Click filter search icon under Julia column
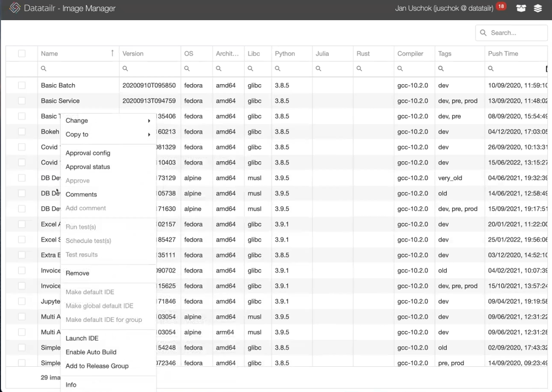This screenshot has height=392, width=552. pyautogui.click(x=318, y=69)
